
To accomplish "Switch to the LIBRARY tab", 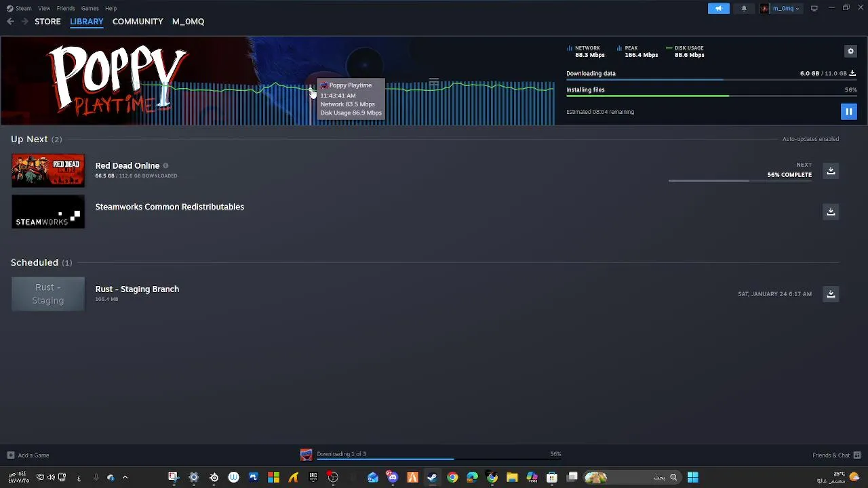I will pyautogui.click(x=87, y=22).
